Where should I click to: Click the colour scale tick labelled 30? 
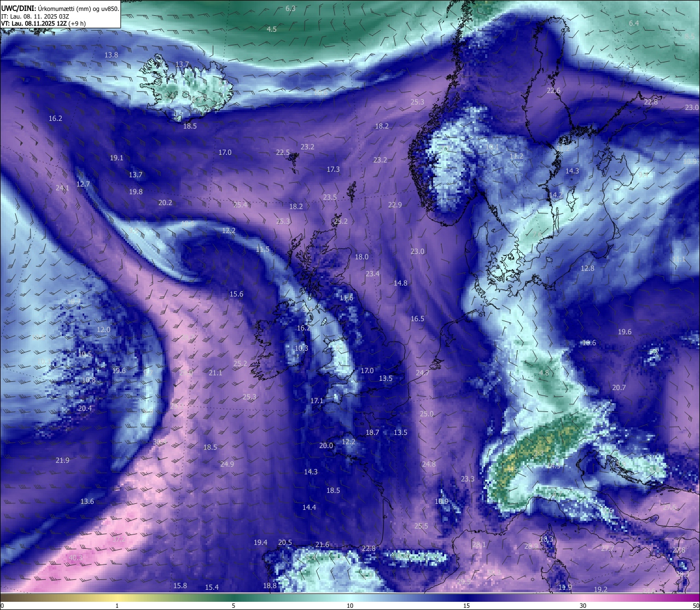coord(583,606)
